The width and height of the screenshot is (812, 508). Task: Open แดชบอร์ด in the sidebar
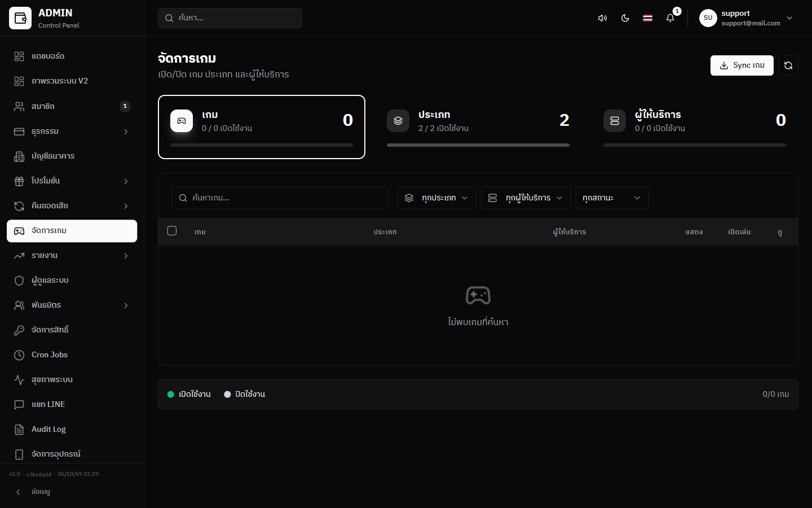[72, 56]
